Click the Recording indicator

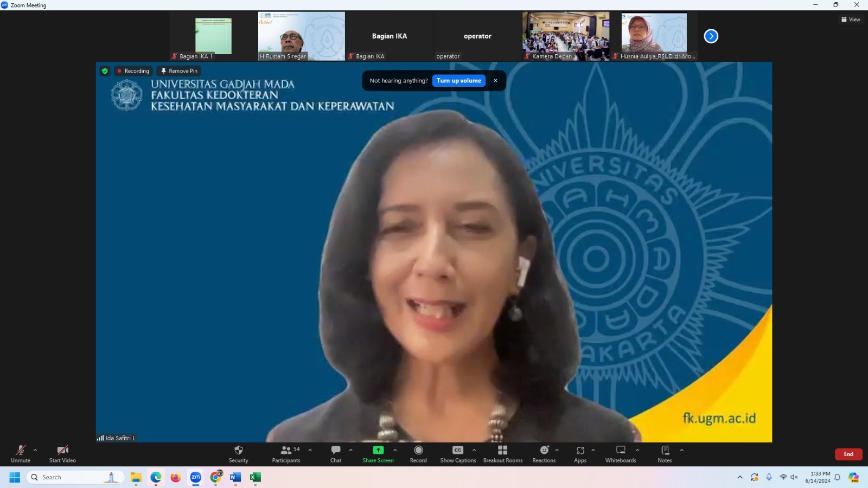[133, 71]
